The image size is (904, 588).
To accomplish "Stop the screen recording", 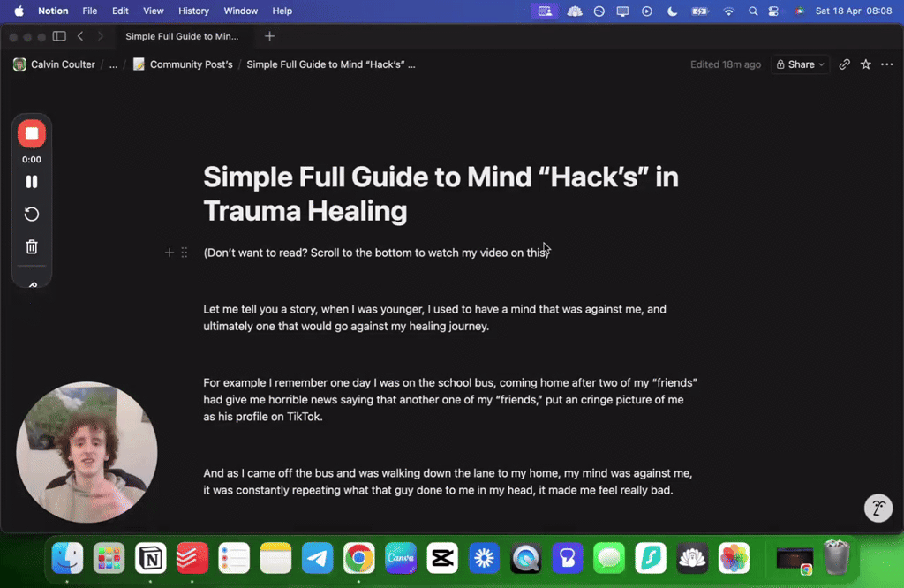I will point(32,133).
